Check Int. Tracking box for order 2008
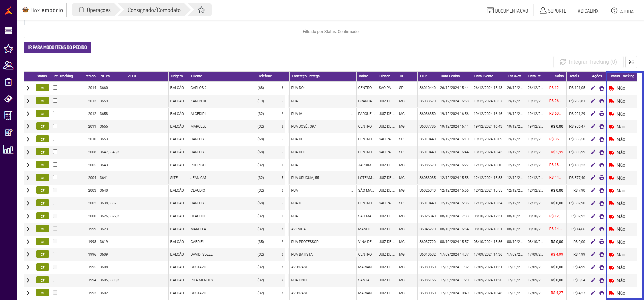The height and width of the screenshot is (300, 644). coord(55,152)
